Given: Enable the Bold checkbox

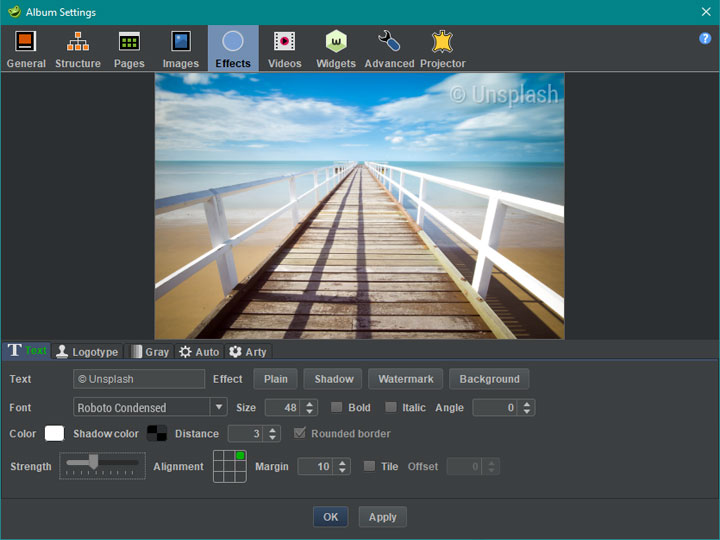Looking at the screenshot, I should [337, 407].
